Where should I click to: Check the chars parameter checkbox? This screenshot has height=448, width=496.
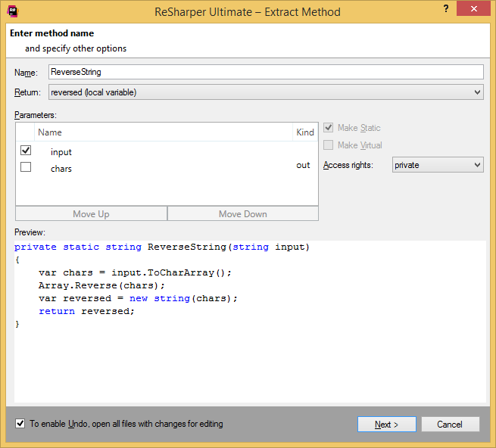pyautogui.click(x=26, y=167)
